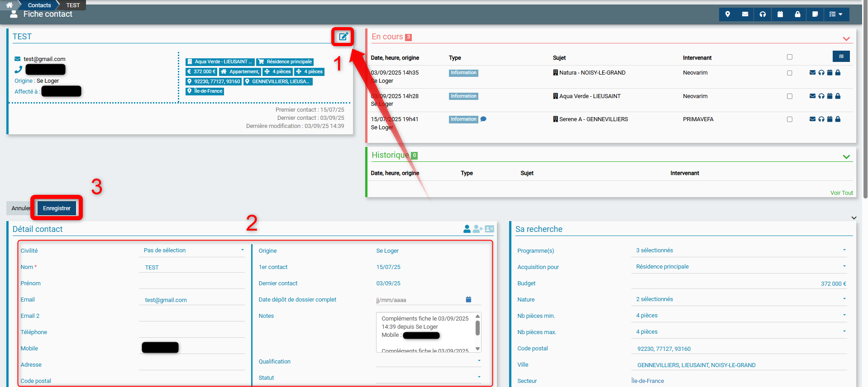
Task: Open the Civilité dropdown
Action: (x=193, y=250)
